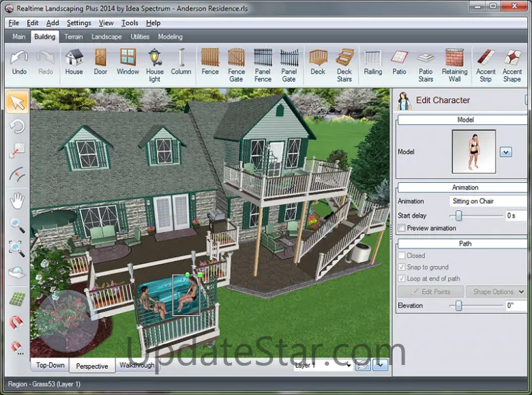Viewport: 532px width, 395px height.
Task: Toggle the grid icon in left toolbar
Action: coord(17,299)
